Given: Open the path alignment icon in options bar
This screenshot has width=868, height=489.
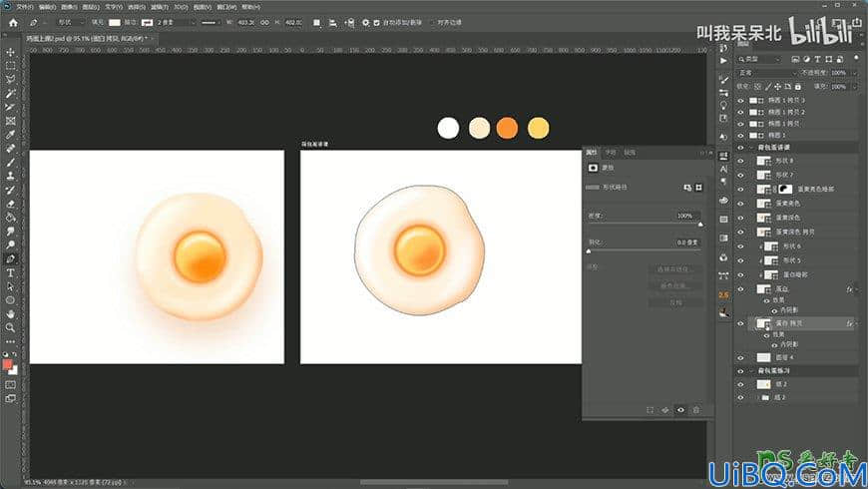Looking at the screenshot, I should (332, 23).
